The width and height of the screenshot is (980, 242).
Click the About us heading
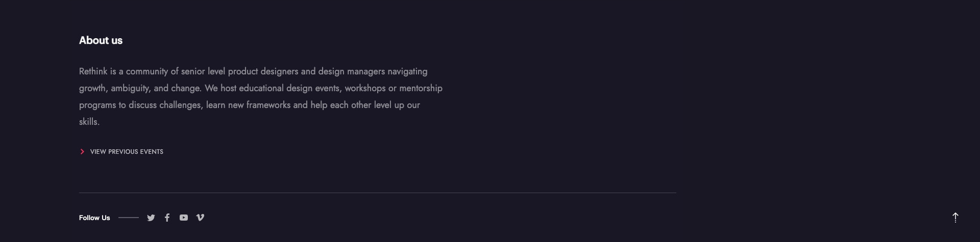click(101, 40)
